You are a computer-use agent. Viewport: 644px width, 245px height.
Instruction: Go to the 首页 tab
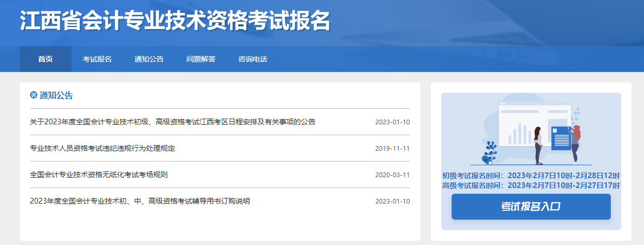(46, 59)
